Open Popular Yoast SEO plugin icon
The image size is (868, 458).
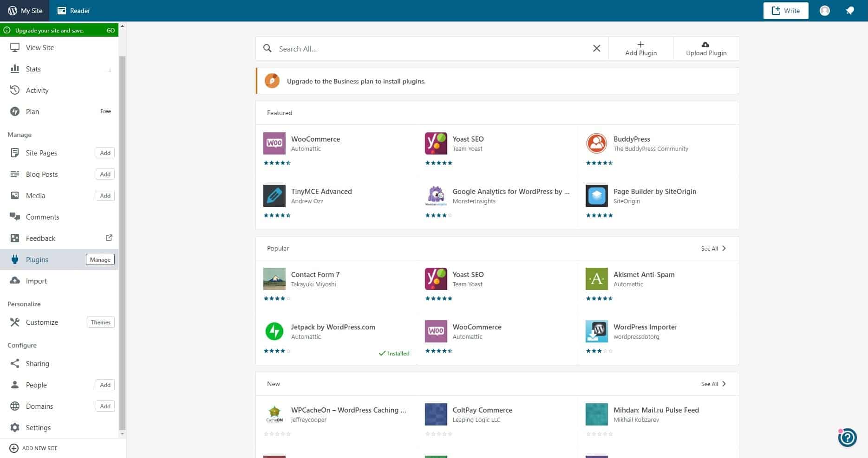pyautogui.click(x=436, y=279)
